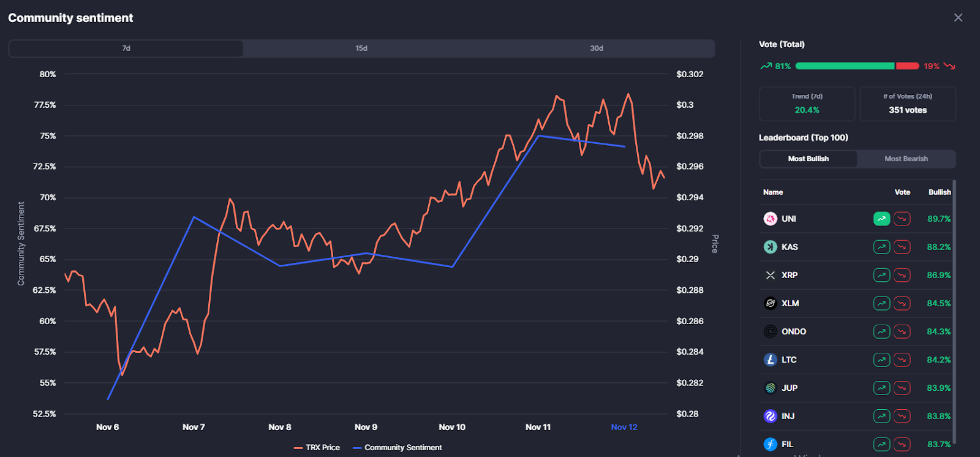
Task: Click the KAS coin logo icon
Action: (770, 247)
